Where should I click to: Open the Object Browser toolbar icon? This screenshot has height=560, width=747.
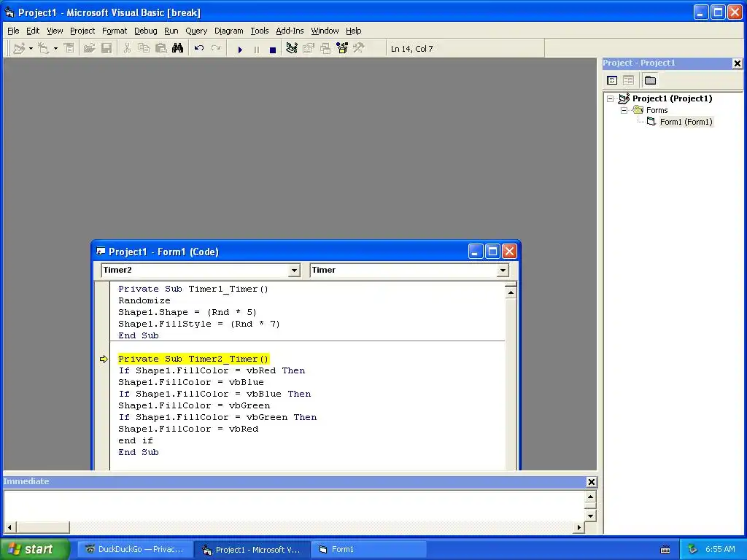(342, 49)
